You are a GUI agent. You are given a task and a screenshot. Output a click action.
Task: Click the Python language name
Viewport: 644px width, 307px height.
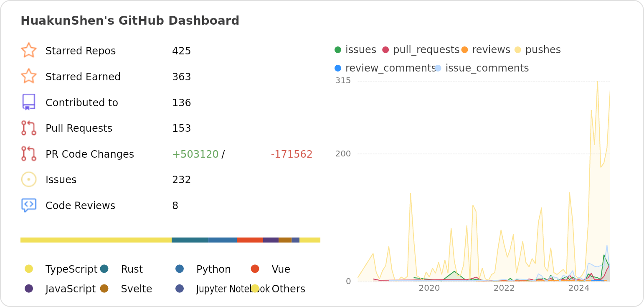click(x=213, y=269)
